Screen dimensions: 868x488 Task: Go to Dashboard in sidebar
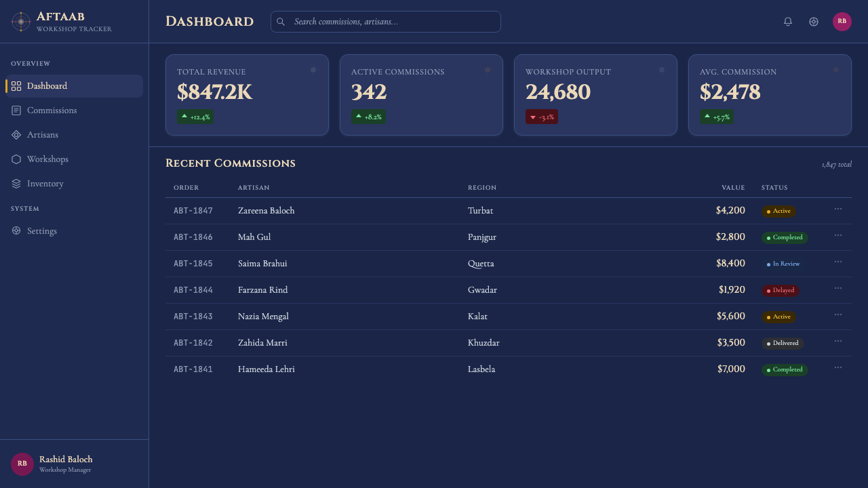tap(75, 86)
